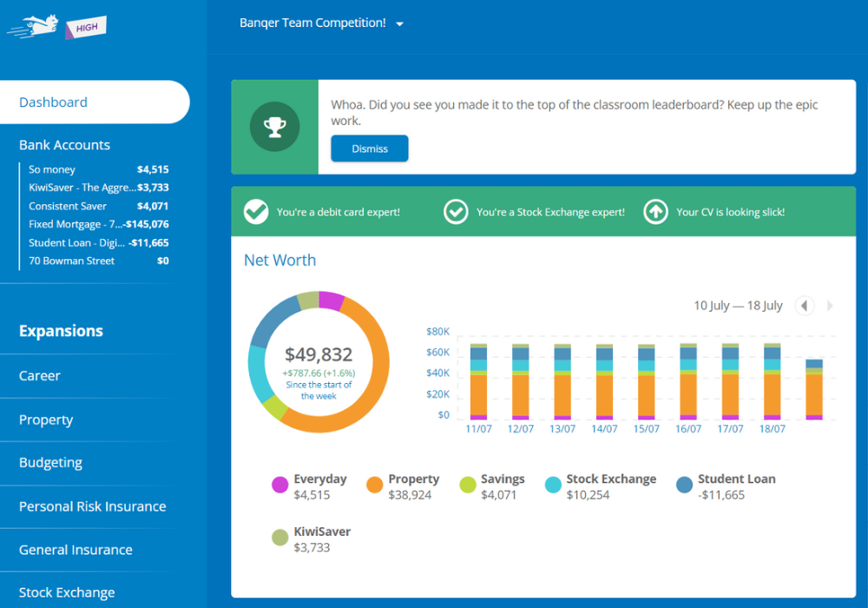Click the CV upward-arrow badge icon
This screenshot has height=608, width=868.
(x=655, y=211)
